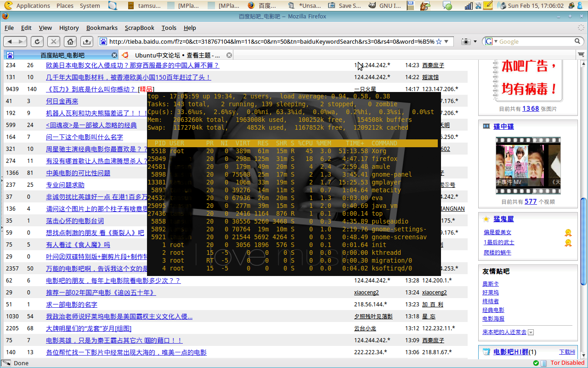This screenshot has height=368, width=588.
Task: Click the camera screenshot icon in the toolbar
Action: [466, 41]
